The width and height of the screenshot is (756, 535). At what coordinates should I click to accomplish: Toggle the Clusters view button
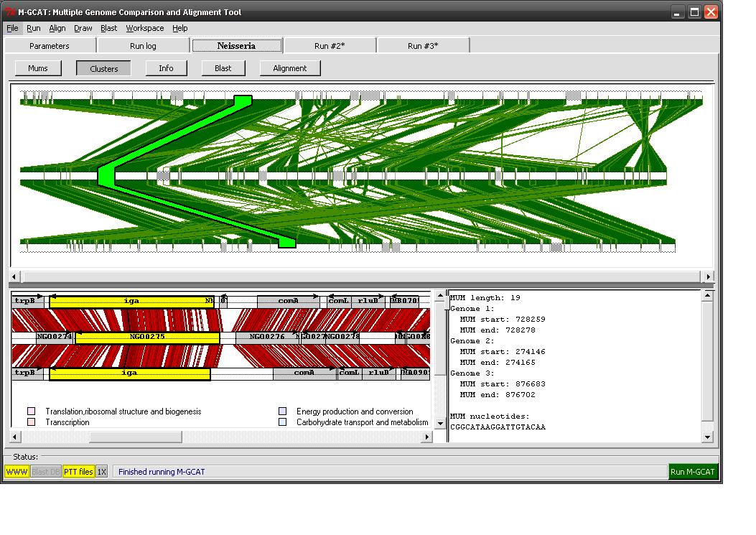click(x=104, y=68)
